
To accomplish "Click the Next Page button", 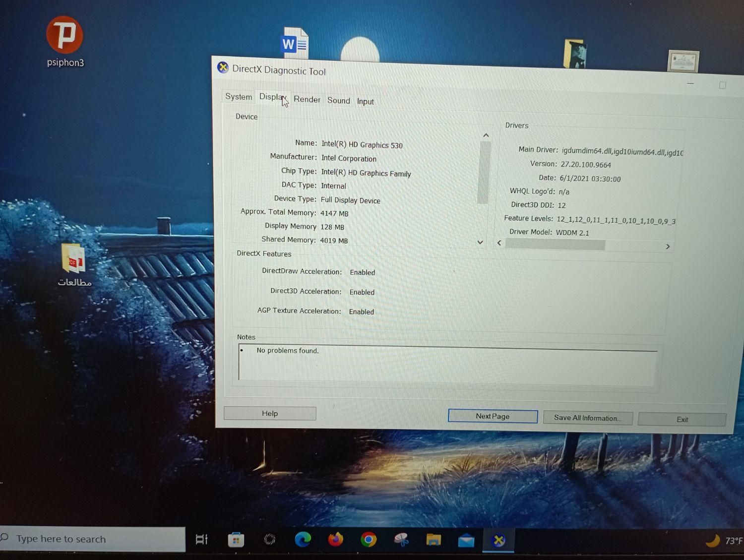I will click(493, 416).
